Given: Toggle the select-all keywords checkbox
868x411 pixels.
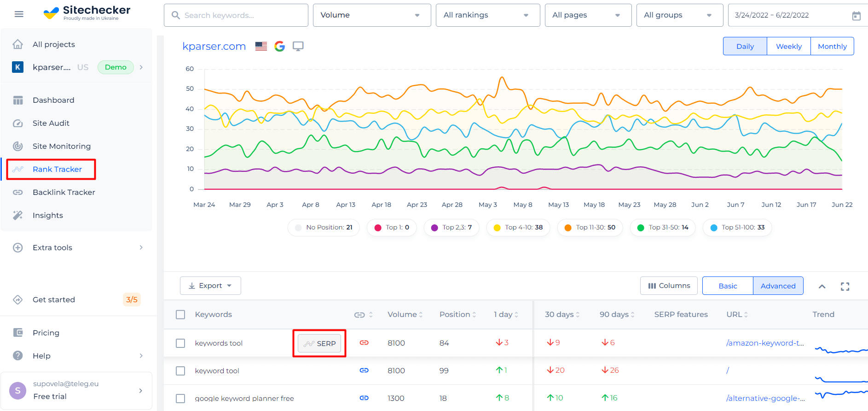Looking at the screenshot, I should (x=180, y=315).
